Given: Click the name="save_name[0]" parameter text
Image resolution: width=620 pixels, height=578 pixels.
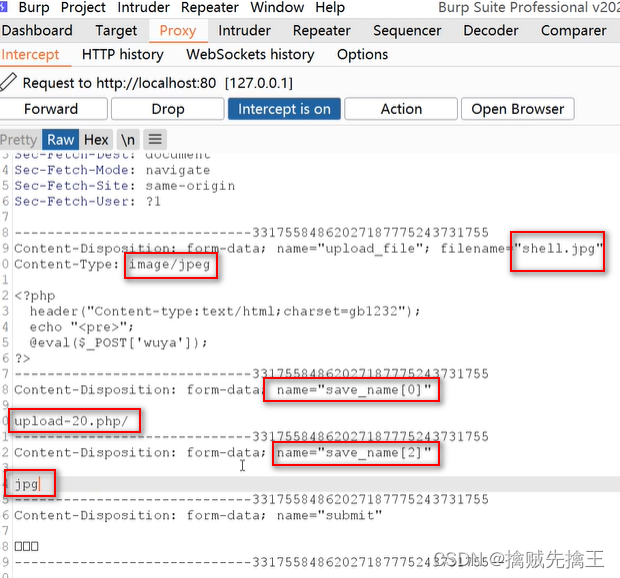Looking at the screenshot, I should 354,390.
